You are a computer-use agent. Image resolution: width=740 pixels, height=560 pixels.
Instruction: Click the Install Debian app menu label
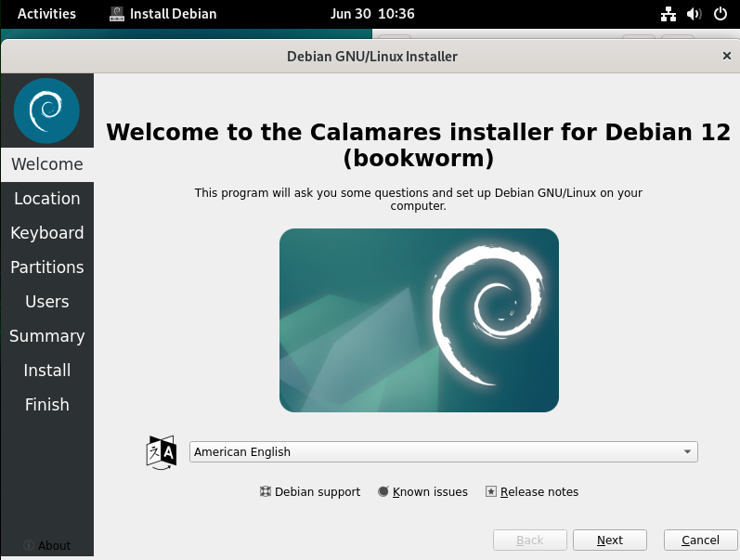[x=174, y=14]
